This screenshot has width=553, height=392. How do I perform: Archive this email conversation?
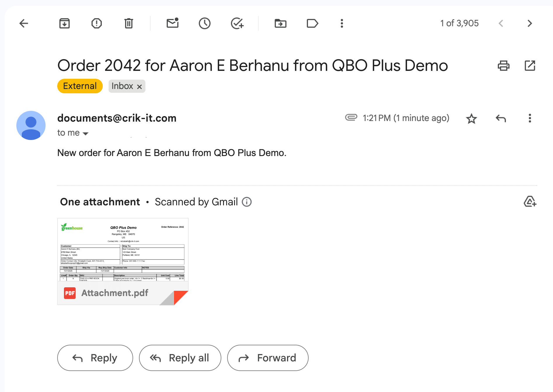[x=64, y=23]
